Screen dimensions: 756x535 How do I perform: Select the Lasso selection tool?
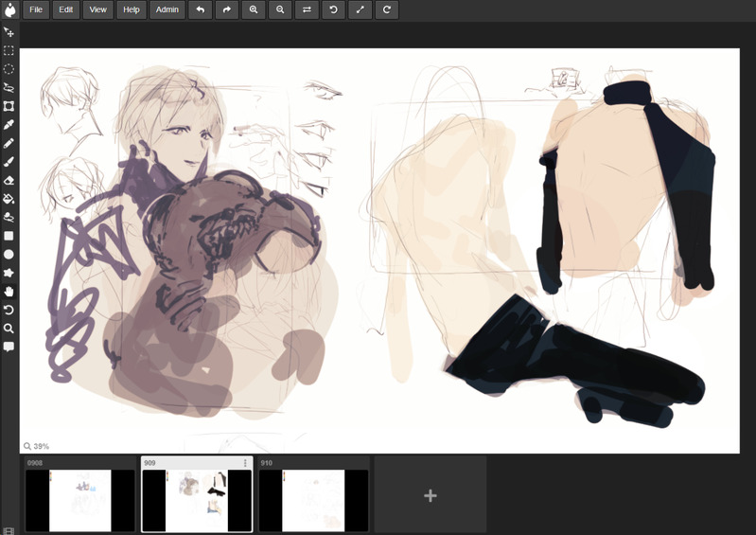tap(9, 88)
